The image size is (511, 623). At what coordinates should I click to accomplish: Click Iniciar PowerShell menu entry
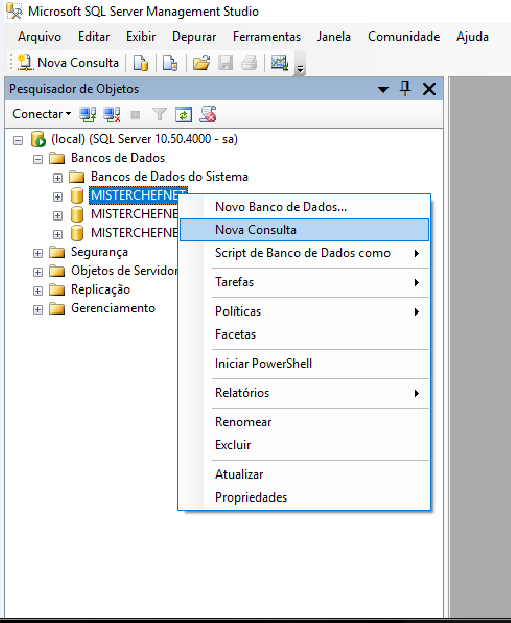click(x=304, y=364)
